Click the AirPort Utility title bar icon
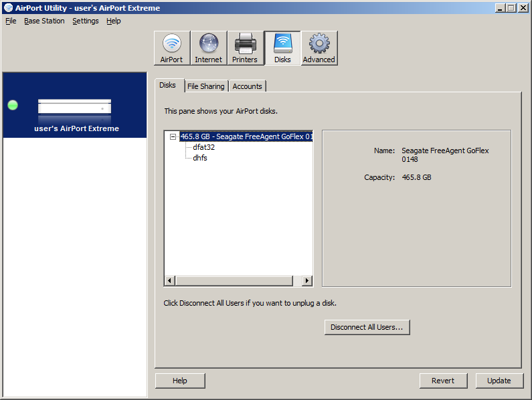The height and width of the screenshot is (400, 532). tap(8, 8)
